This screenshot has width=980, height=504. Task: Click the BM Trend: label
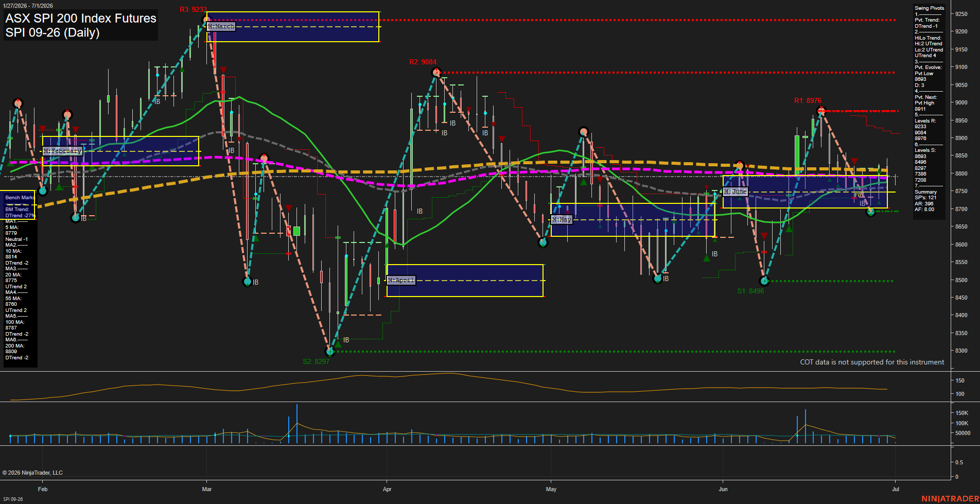pyautogui.click(x=17, y=210)
